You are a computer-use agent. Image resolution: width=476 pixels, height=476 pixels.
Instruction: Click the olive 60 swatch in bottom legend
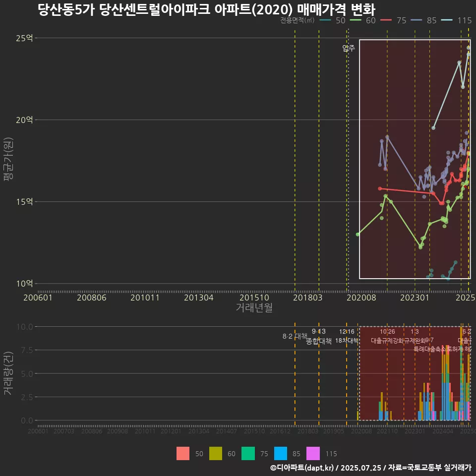coord(216,454)
